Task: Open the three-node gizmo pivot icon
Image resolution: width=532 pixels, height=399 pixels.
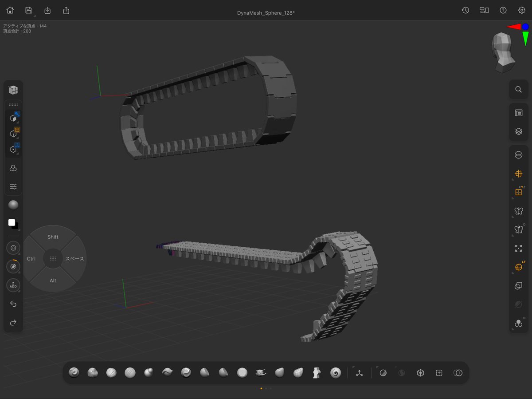Action: pos(360,373)
